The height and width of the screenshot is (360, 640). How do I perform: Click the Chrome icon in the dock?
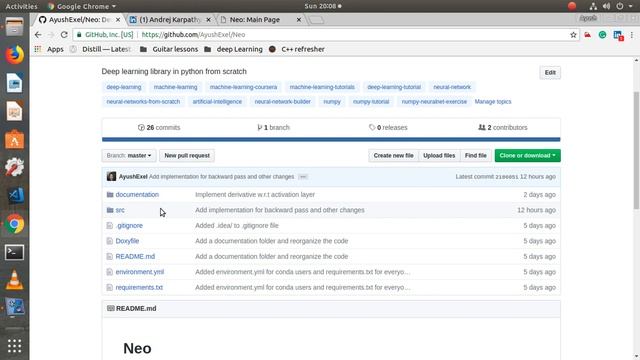[14, 224]
